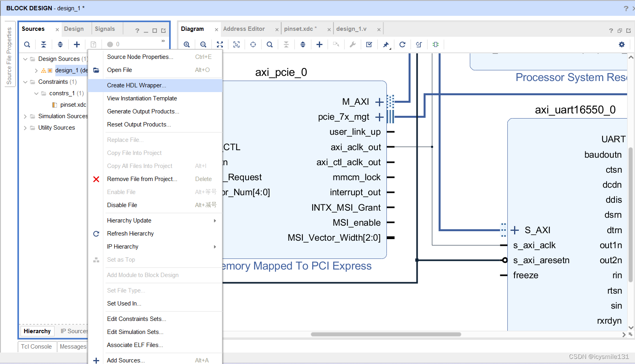Select the Add IP plus icon in Diagram toolbar
Image resolution: width=635 pixels, height=364 pixels.
pyautogui.click(x=319, y=44)
